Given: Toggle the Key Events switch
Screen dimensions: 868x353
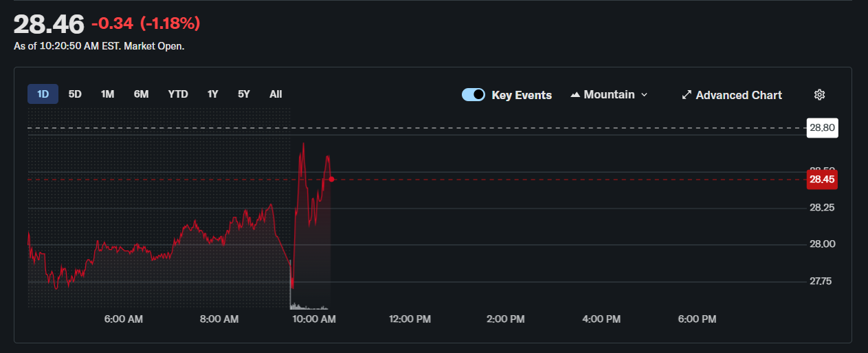Looking at the screenshot, I should coord(474,95).
